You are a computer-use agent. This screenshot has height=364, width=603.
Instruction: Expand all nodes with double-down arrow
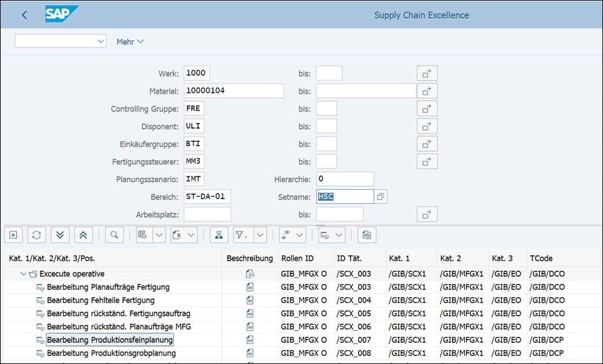pos(60,235)
